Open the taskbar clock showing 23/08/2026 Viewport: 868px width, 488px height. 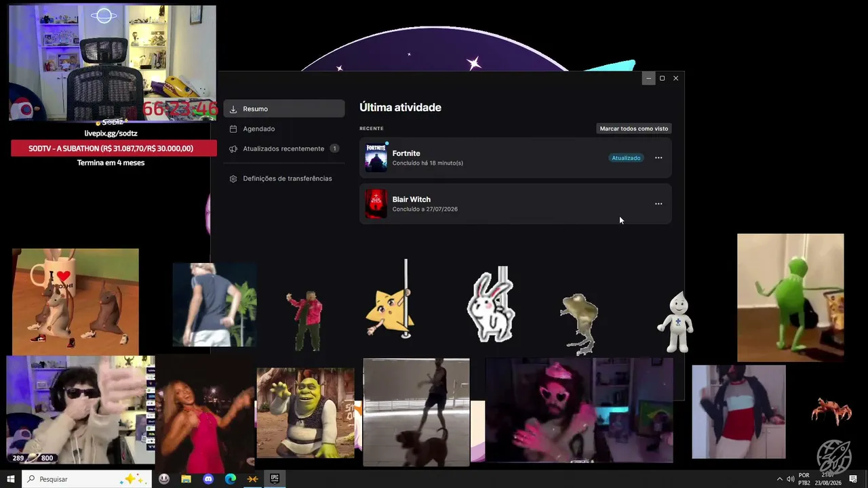828,479
